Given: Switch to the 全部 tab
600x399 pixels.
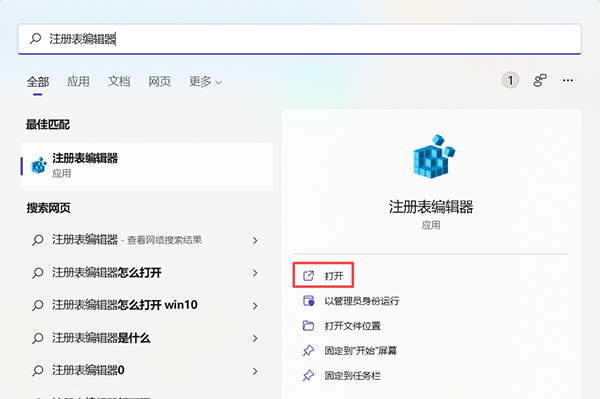Looking at the screenshot, I should click(38, 81).
